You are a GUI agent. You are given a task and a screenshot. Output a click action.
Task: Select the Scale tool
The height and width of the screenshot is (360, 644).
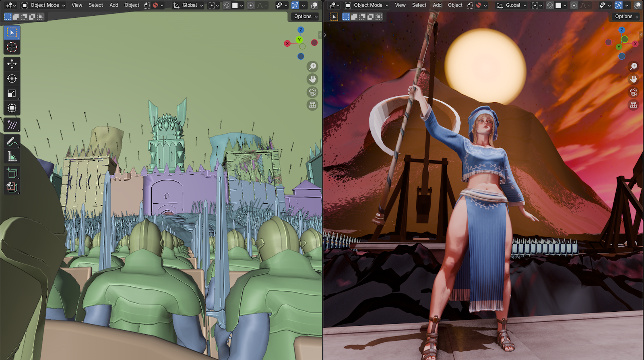coord(12,93)
